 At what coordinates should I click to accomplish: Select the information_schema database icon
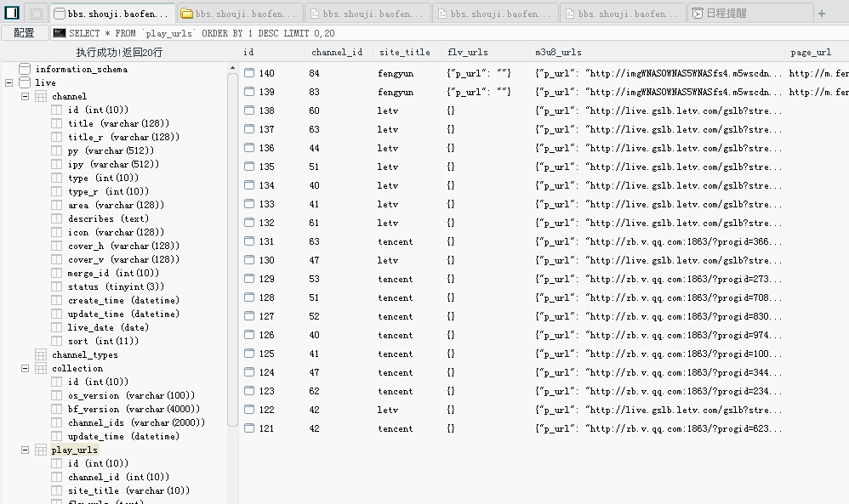pos(25,69)
